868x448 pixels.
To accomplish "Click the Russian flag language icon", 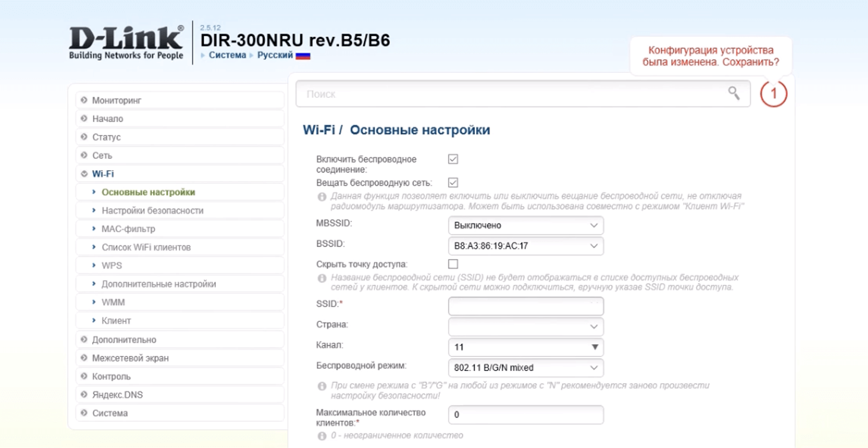I will (x=303, y=56).
